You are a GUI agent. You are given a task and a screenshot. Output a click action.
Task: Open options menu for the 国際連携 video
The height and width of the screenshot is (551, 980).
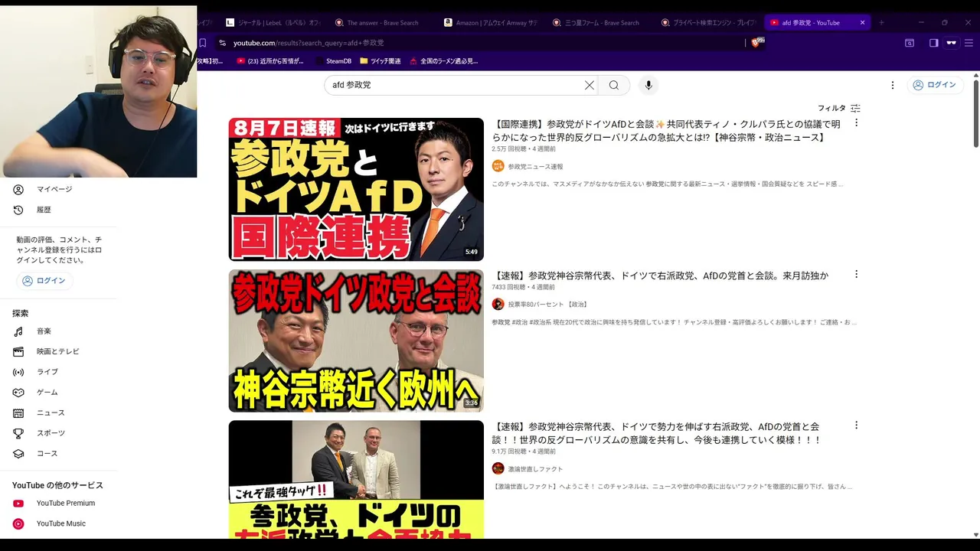[856, 122]
